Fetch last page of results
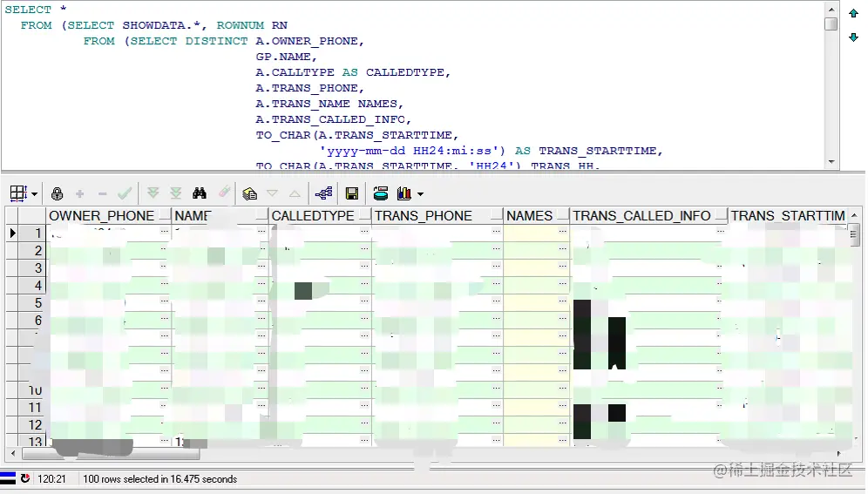868x494 pixels. point(176,193)
